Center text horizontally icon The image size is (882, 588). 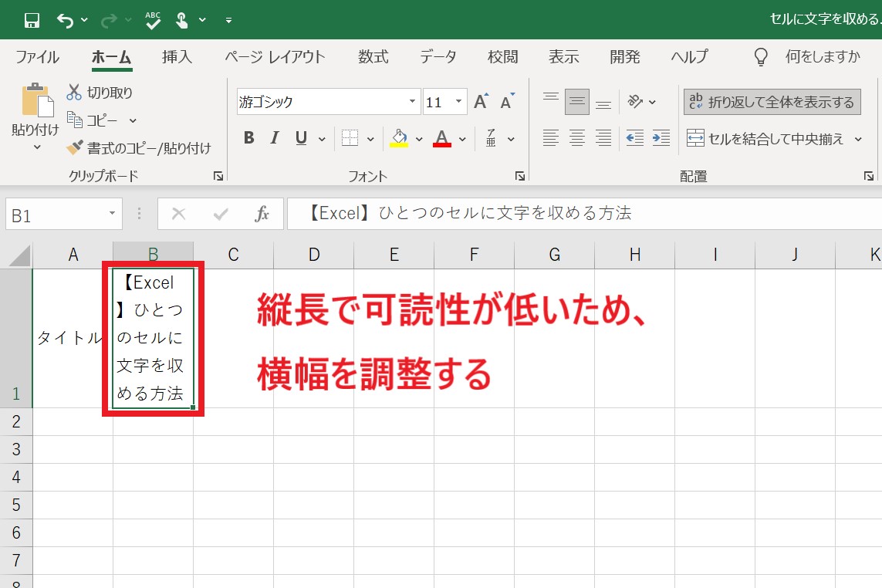pyautogui.click(x=577, y=138)
